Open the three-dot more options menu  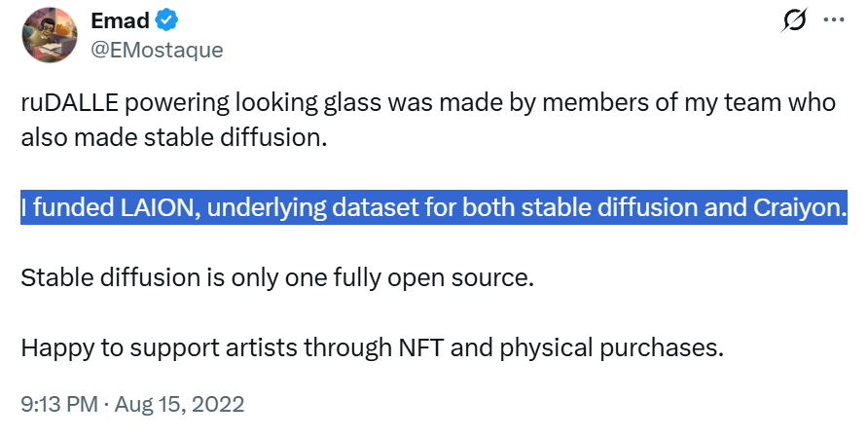[834, 20]
